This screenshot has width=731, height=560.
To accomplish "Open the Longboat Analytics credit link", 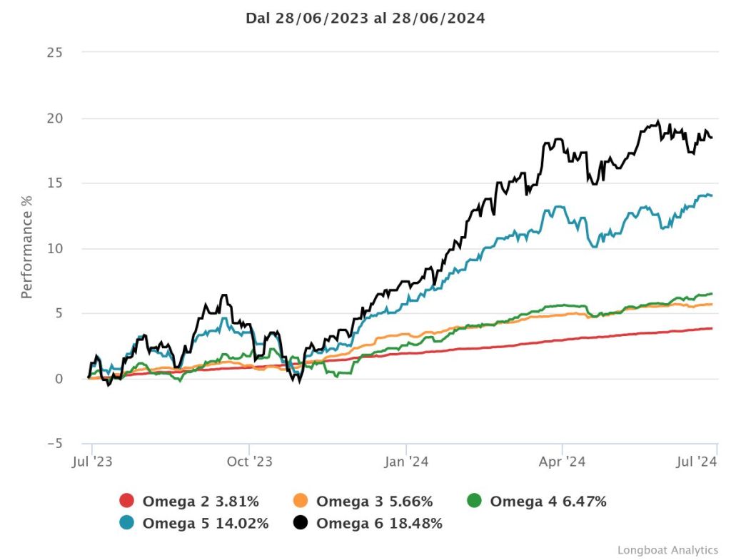I will coord(667,549).
